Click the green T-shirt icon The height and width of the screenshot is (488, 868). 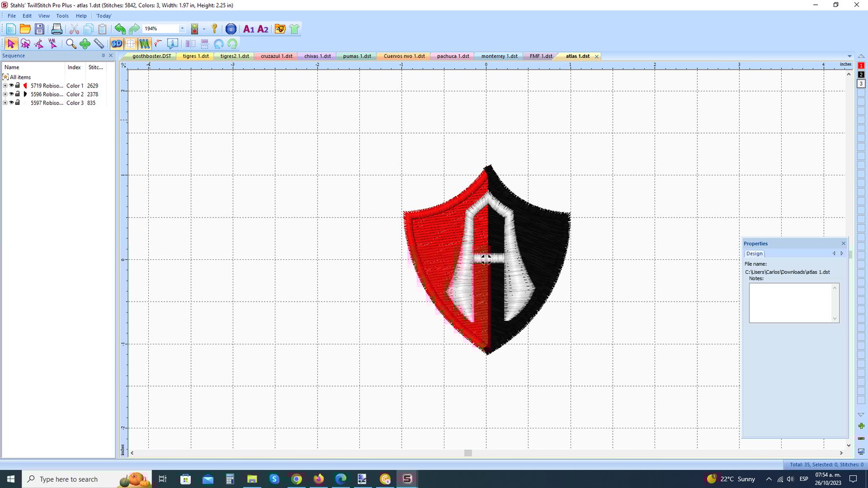(294, 29)
